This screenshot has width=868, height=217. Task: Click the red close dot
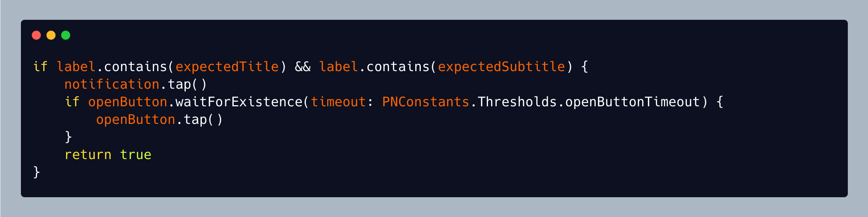tap(36, 35)
